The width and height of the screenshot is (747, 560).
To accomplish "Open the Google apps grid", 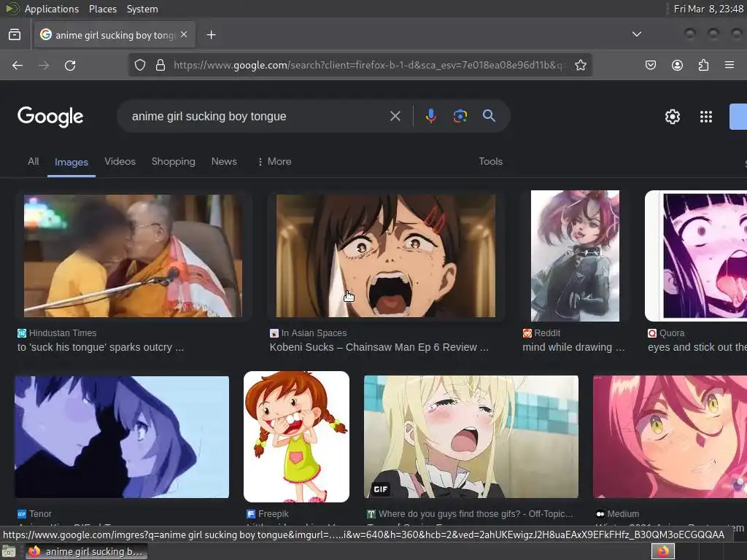I will point(706,117).
